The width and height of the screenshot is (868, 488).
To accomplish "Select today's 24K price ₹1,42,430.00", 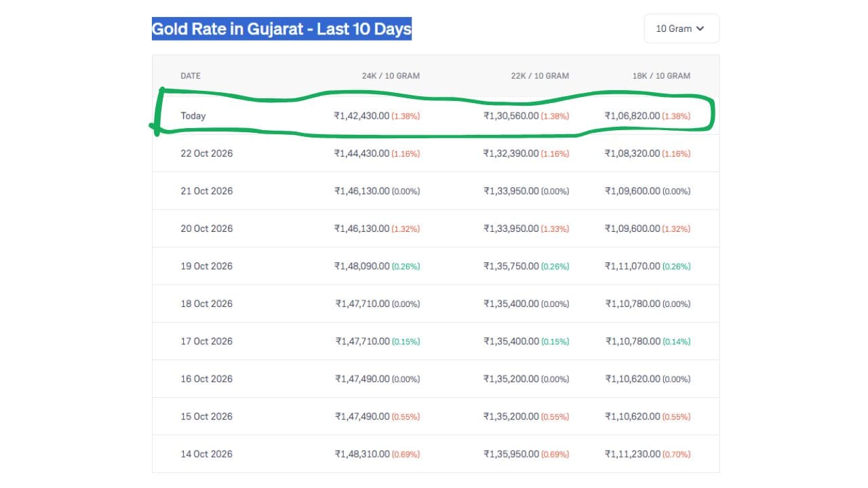I will (362, 116).
